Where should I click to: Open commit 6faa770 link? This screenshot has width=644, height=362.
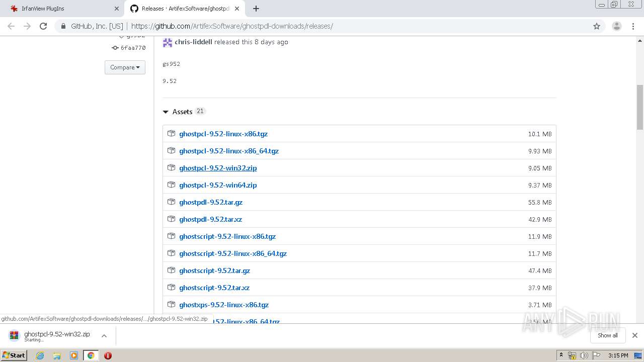coord(129,48)
